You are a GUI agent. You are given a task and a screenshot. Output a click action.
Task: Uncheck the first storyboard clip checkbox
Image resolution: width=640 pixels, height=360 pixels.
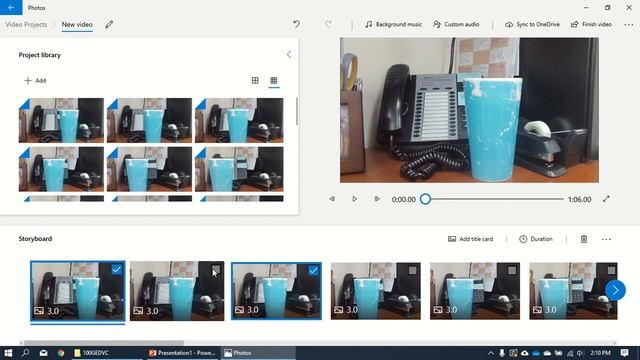click(116, 269)
